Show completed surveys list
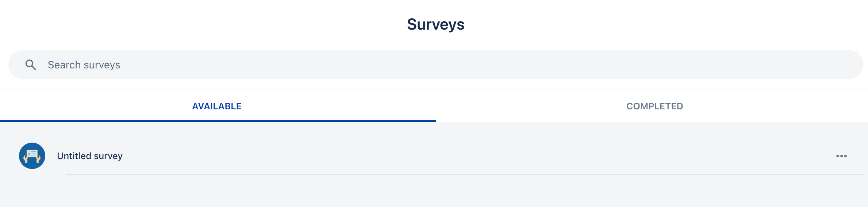Image resolution: width=868 pixels, height=207 pixels. (x=654, y=106)
